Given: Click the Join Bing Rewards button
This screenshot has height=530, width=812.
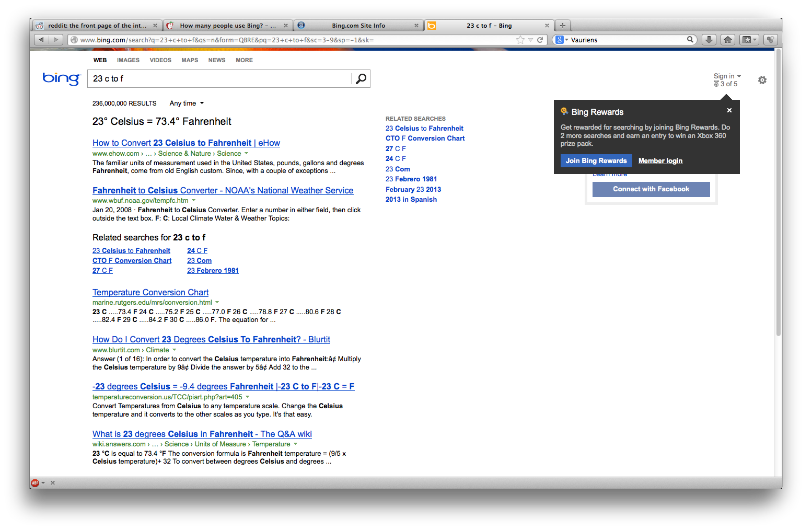Looking at the screenshot, I should coord(596,161).
